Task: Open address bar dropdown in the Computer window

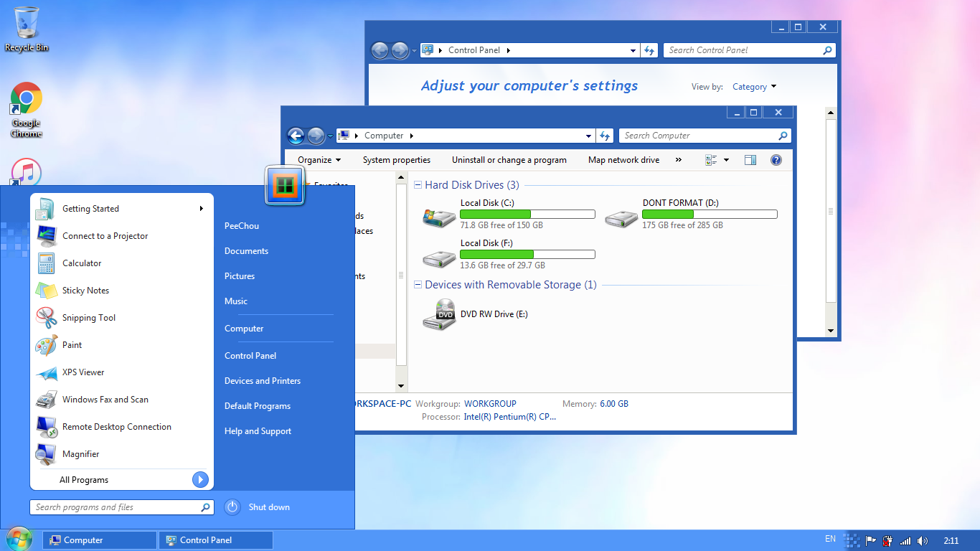Action: [x=589, y=136]
